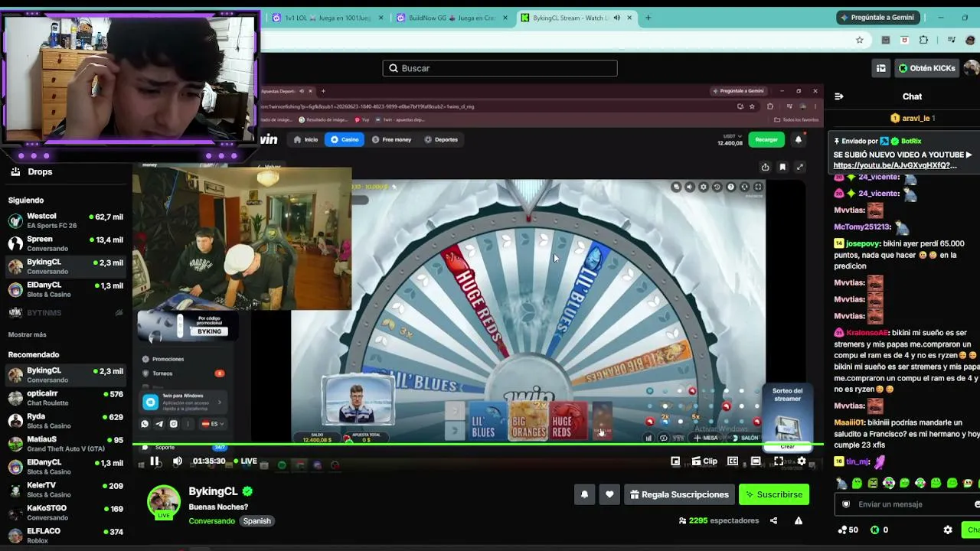
Task: Share the stream using share icon
Action: tap(773, 520)
